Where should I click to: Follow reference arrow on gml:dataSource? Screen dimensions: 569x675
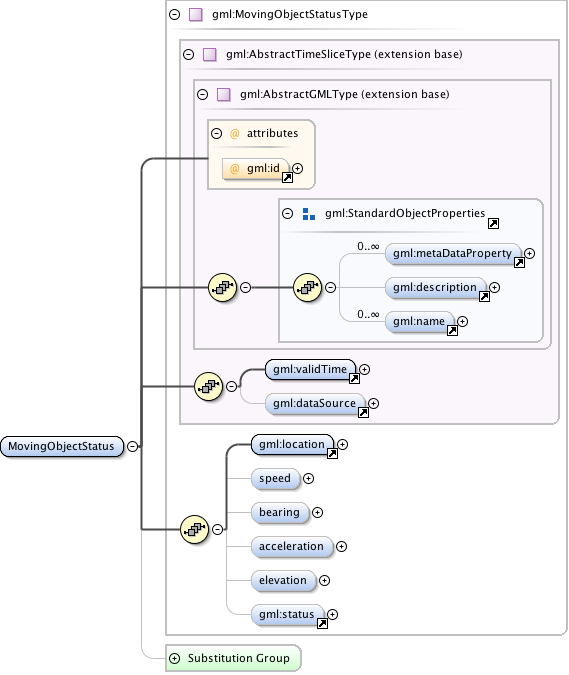click(363, 412)
